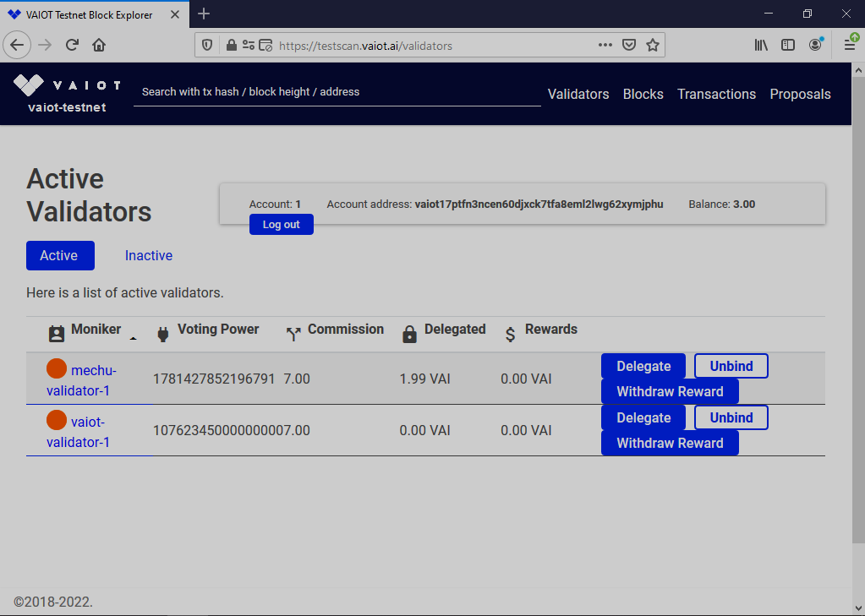Open the Firefox hamburger menu
Image resolution: width=865 pixels, height=616 pixels.
click(850, 45)
